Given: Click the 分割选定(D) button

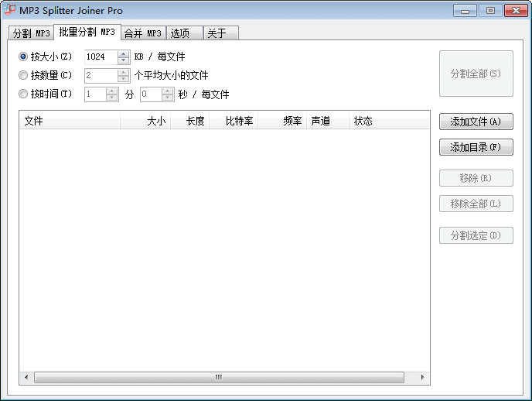Looking at the screenshot, I should click(x=476, y=235).
